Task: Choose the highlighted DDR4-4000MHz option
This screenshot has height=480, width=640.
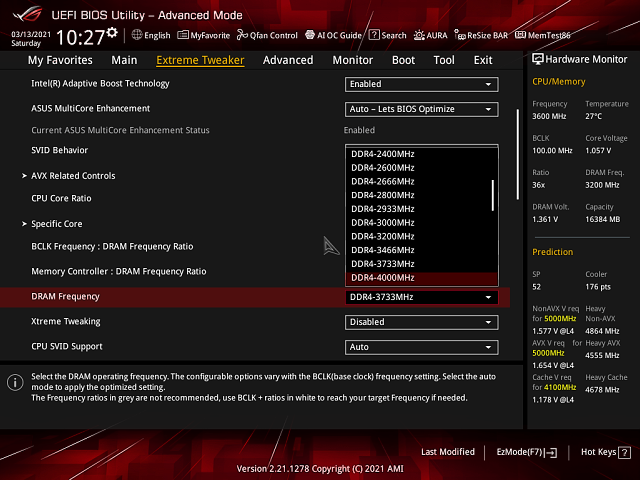Action: [421, 278]
